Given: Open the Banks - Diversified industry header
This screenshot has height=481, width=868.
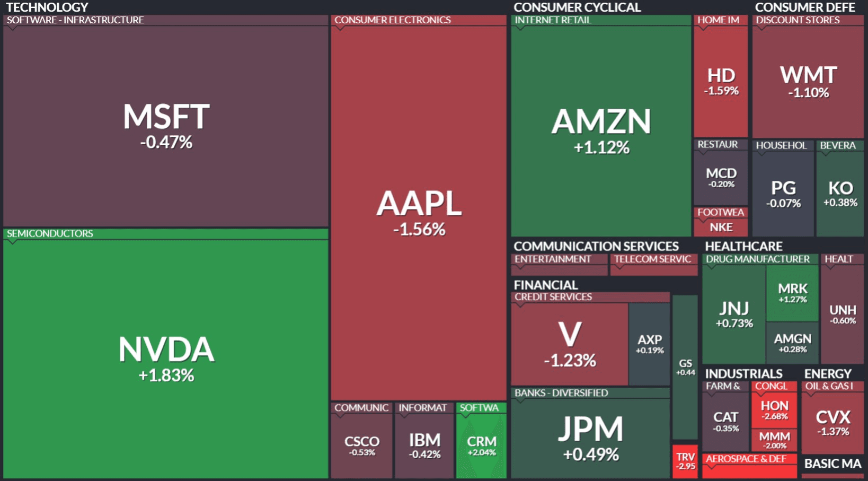Looking at the screenshot, I should [x=561, y=393].
